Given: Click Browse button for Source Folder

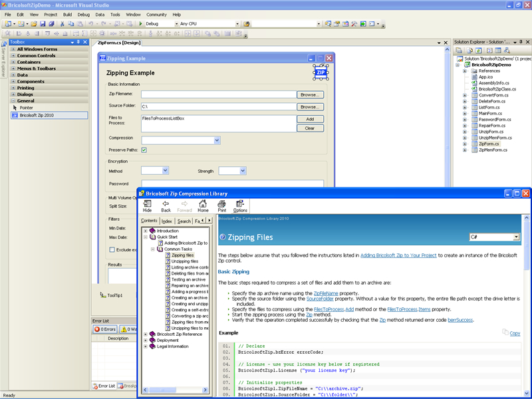Looking at the screenshot, I should [310, 107].
